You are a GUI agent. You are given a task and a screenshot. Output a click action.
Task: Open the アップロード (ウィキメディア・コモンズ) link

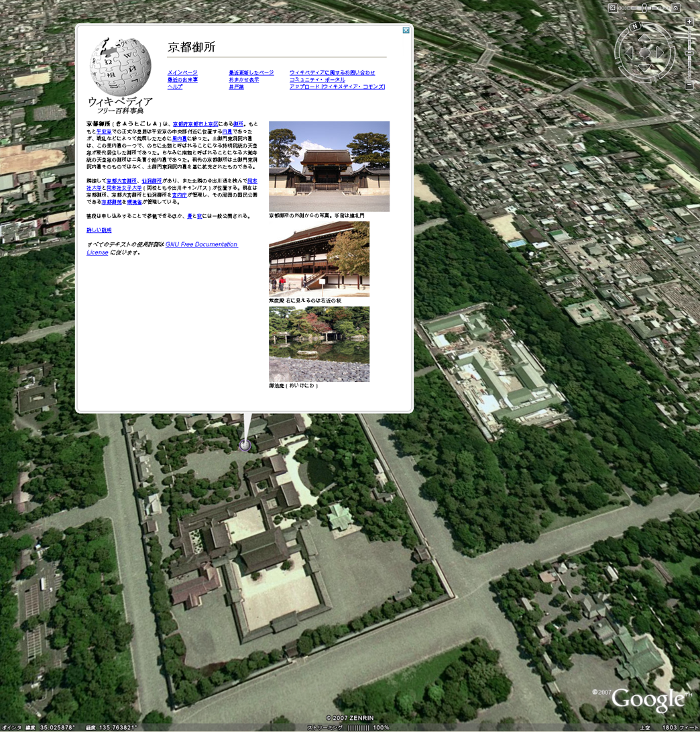[x=337, y=87]
